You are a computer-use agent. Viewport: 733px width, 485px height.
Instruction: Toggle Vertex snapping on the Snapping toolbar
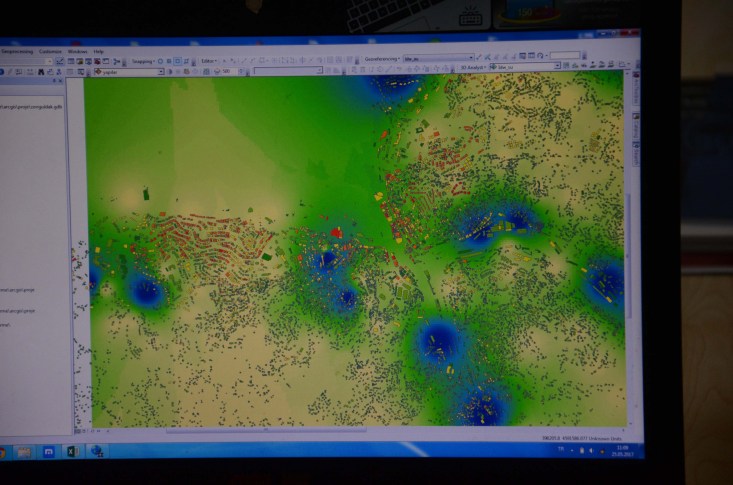point(177,61)
